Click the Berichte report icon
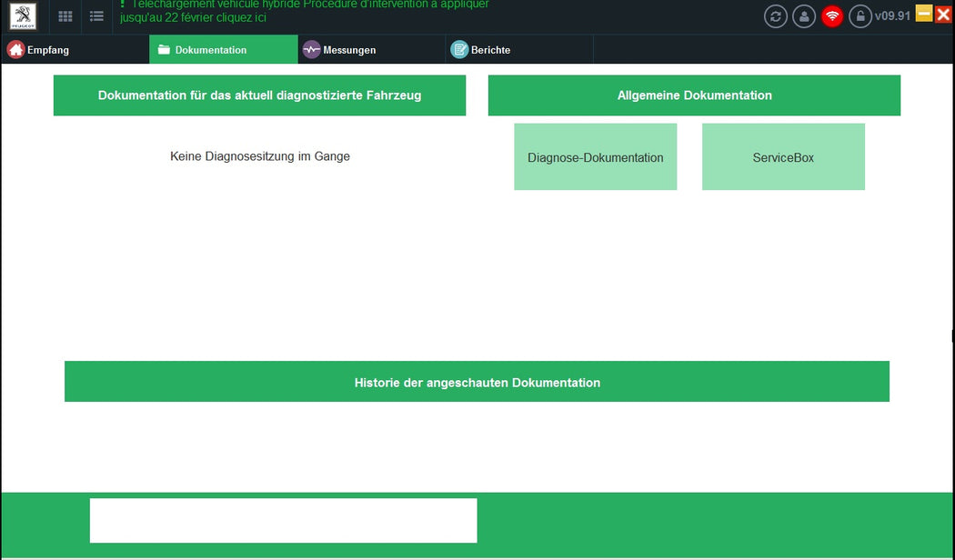This screenshot has height=560, width=955. coord(458,49)
